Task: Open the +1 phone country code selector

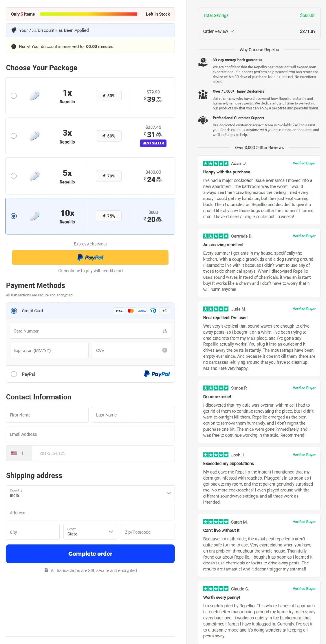Action: [x=19, y=453]
